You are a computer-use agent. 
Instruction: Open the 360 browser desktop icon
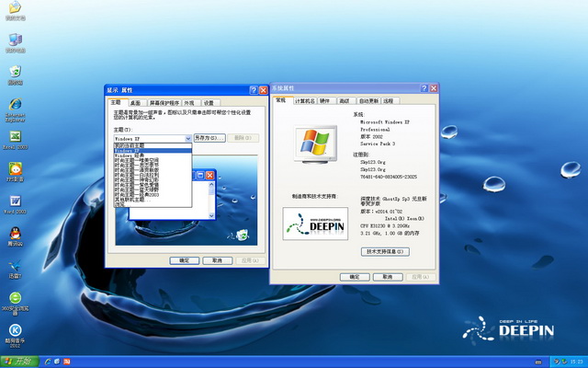click(15, 299)
